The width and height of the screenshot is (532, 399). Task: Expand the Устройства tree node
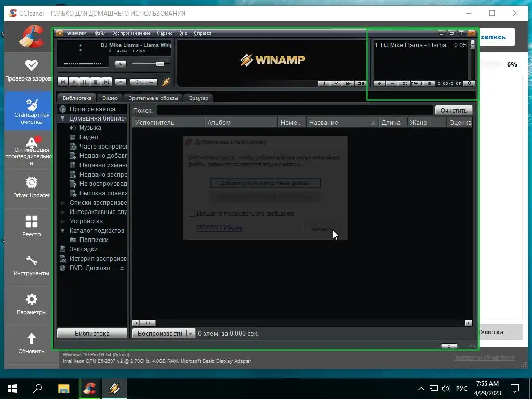62,221
